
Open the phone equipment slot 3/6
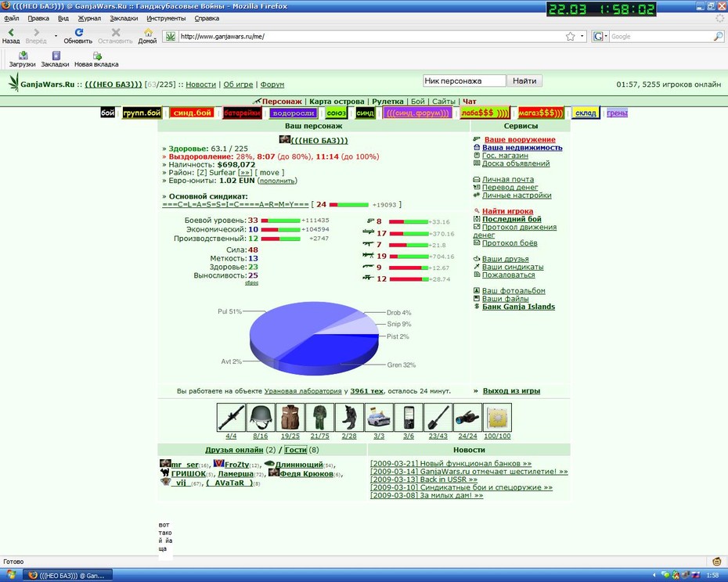coord(409,417)
